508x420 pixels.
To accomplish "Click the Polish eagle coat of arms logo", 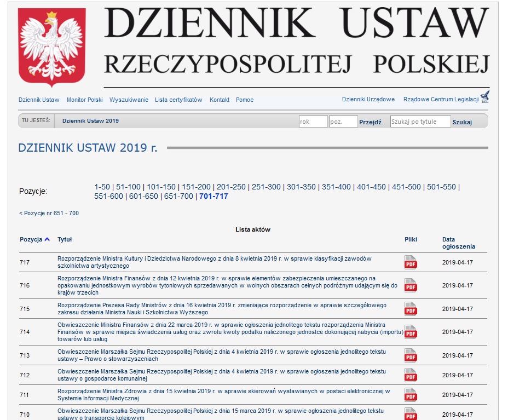I will point(52,47).
